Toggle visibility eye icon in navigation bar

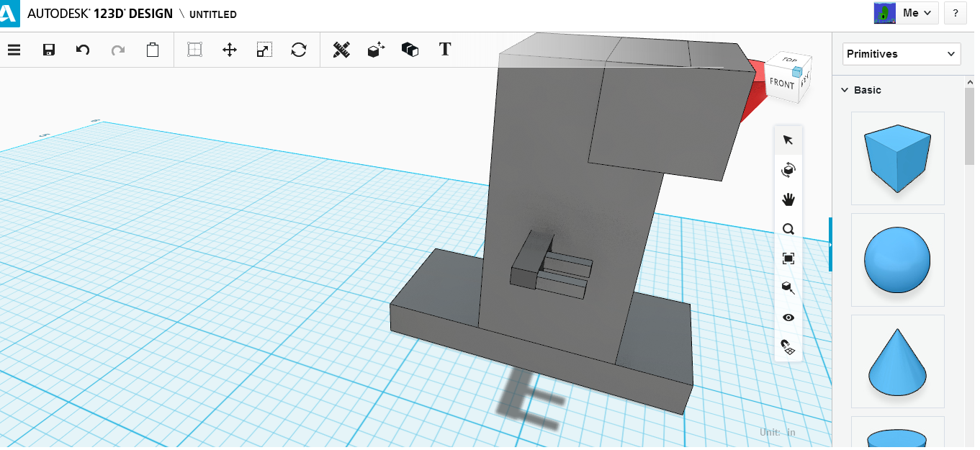click(788, 318)
